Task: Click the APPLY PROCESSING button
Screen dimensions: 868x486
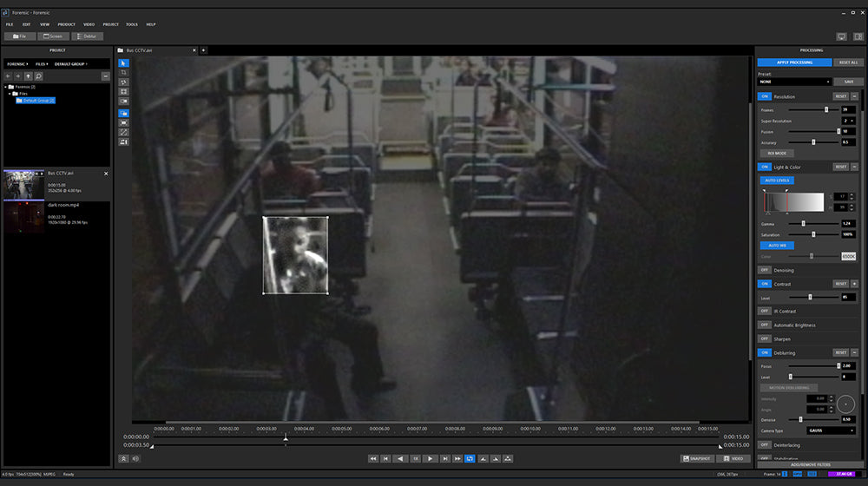Action: click(794, 62)
